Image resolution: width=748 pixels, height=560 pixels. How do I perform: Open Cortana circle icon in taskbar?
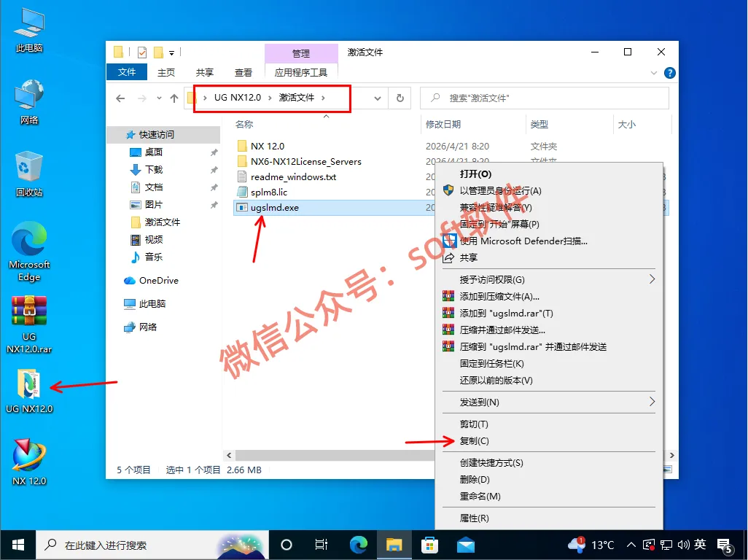[287, 545]
